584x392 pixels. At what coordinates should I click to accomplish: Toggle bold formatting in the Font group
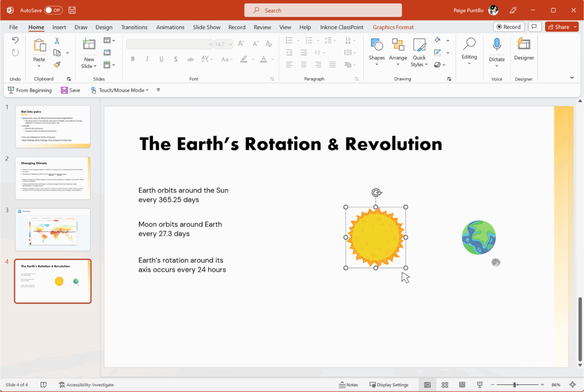(133, 59)
